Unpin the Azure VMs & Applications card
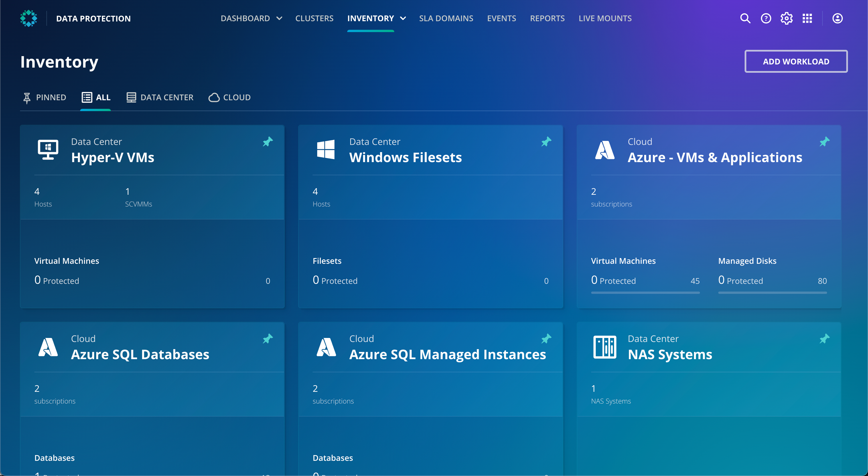The width and height of the screenshot is (868, 476). click(824, 141)
